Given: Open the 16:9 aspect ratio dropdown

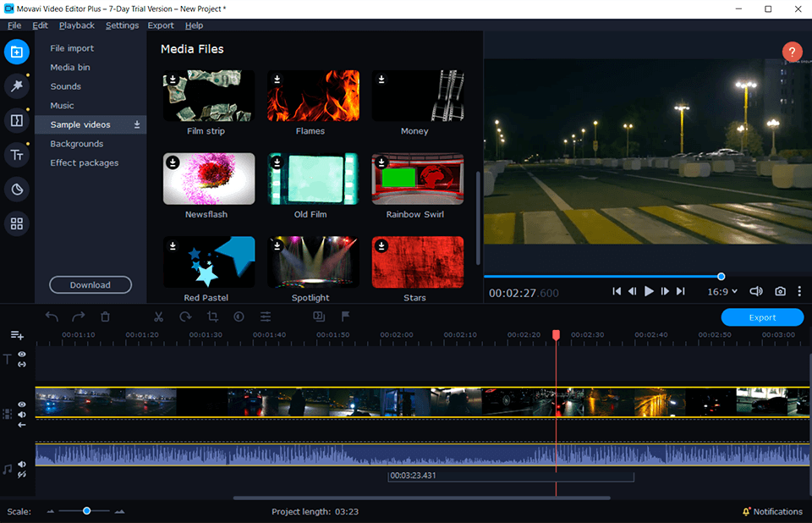Looking at the screenshot, I should pos(721,291).
